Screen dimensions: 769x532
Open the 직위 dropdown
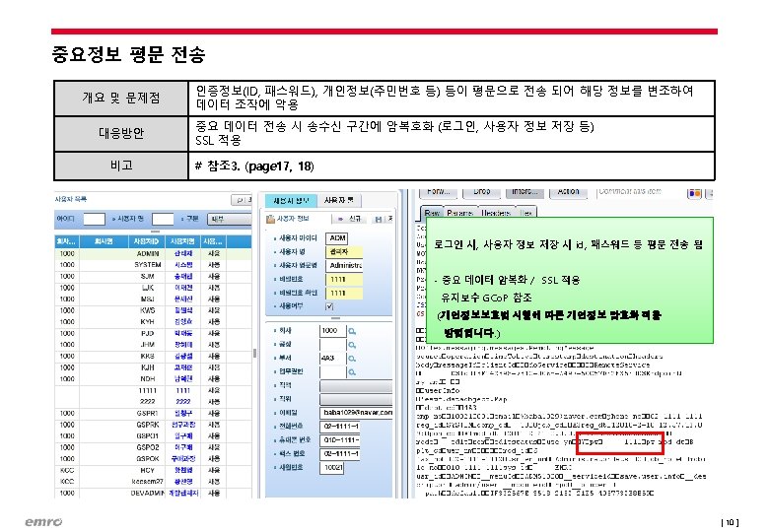356,400
